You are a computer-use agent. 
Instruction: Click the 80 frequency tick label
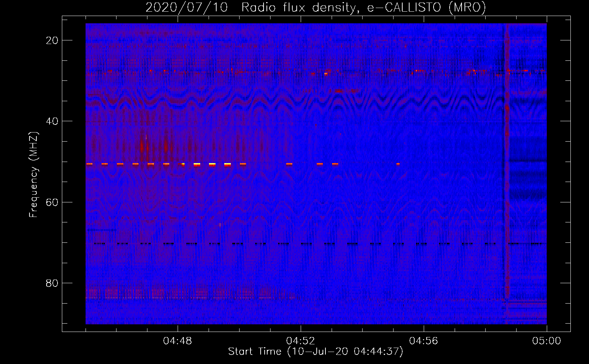click(x=52, y=283)
